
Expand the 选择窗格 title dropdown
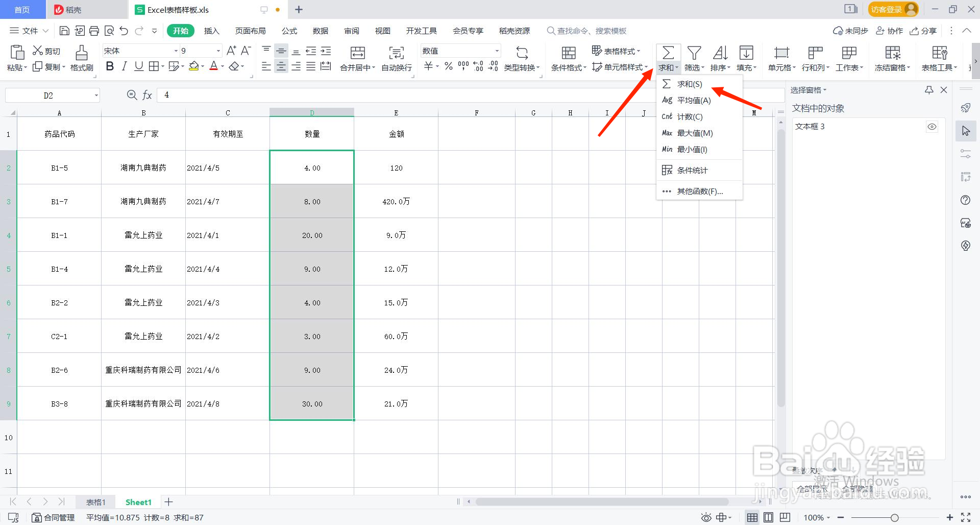tap(825, 90)
